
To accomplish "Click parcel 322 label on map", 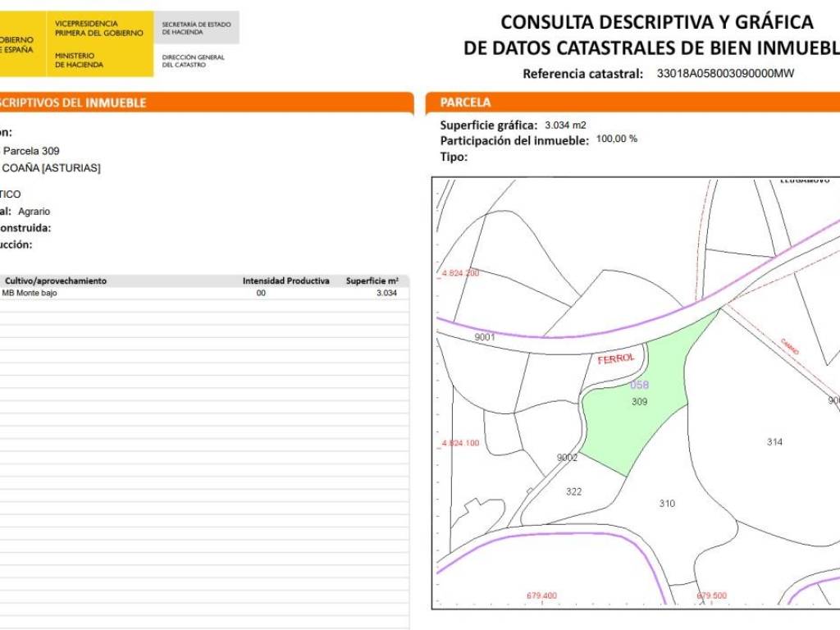I will 573,492.
